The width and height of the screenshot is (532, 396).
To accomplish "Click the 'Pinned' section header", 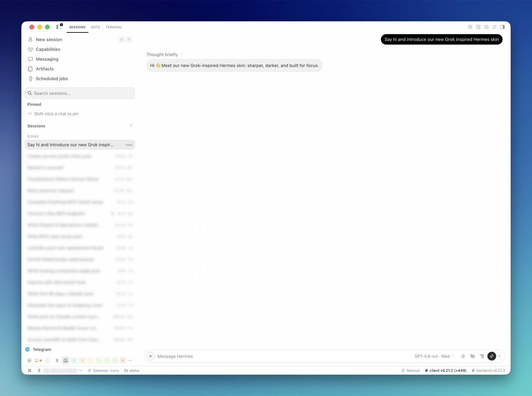I will 34,104.
